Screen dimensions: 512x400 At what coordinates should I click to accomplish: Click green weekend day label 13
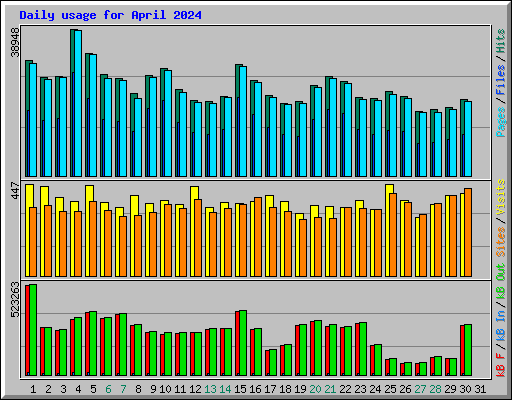pyautogui.click(x=210, y=389)
